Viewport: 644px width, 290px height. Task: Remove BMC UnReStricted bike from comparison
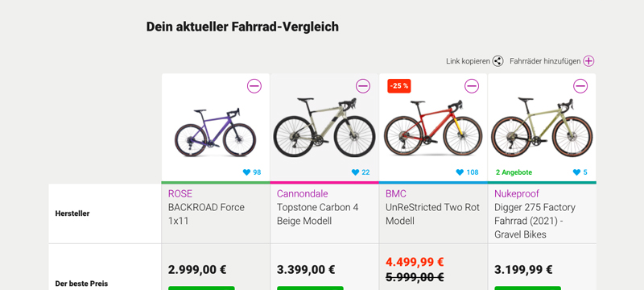pos(472,86)
